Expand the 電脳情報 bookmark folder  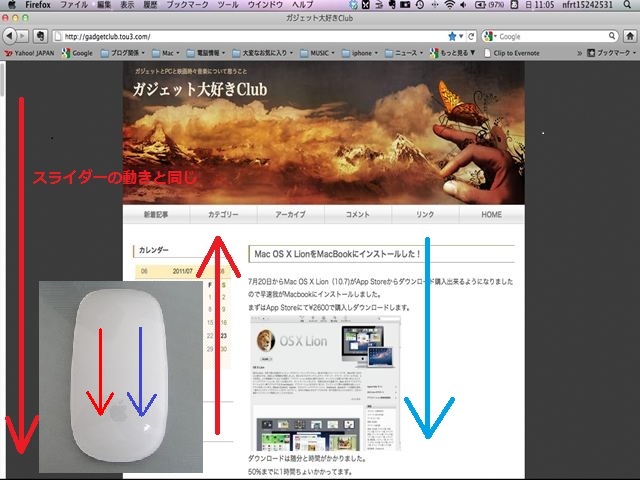[x=206, y=53]
